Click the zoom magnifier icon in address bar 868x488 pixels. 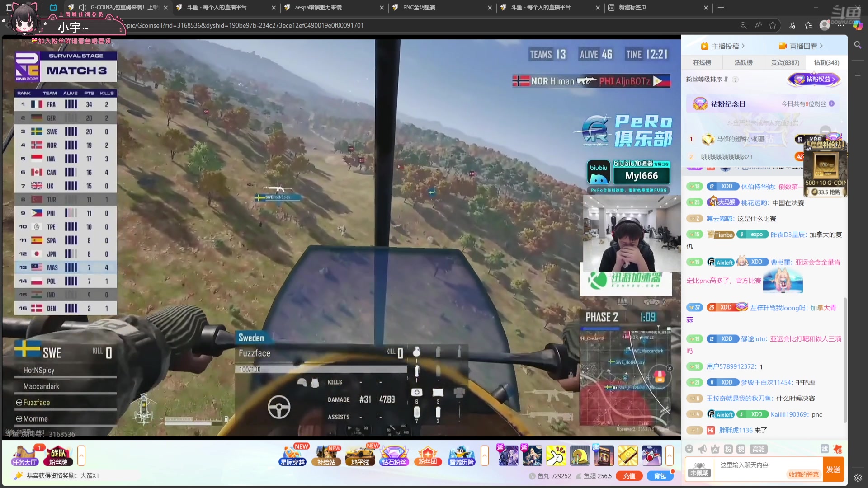click(743, 25)
